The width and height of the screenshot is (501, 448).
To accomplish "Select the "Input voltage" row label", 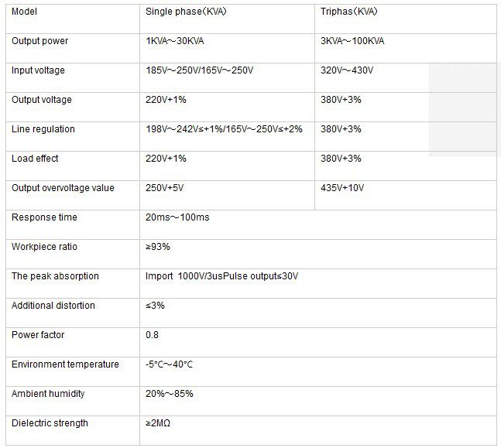I will (x=38, y=70).
